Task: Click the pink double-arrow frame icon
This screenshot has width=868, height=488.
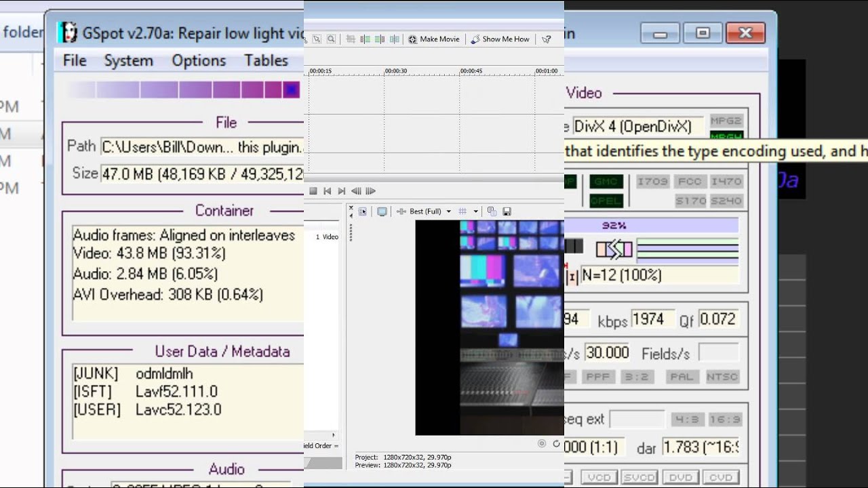Action: pos(614,249)
